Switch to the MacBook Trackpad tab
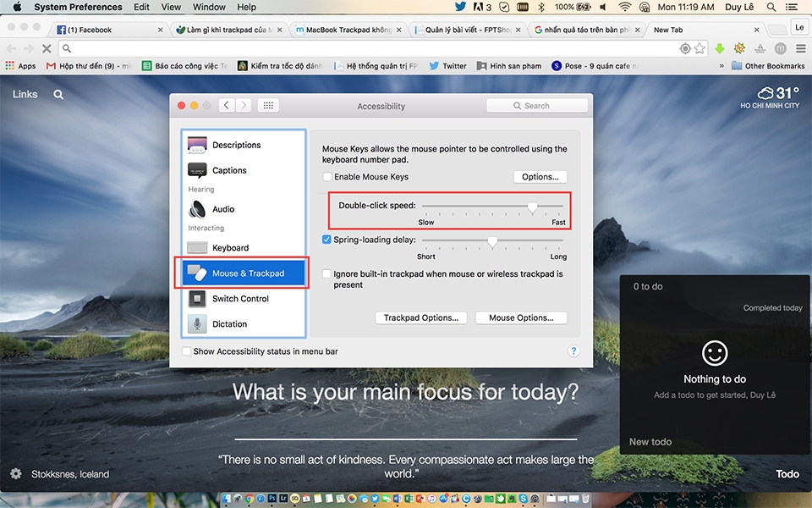 click(x=348, y=30)
